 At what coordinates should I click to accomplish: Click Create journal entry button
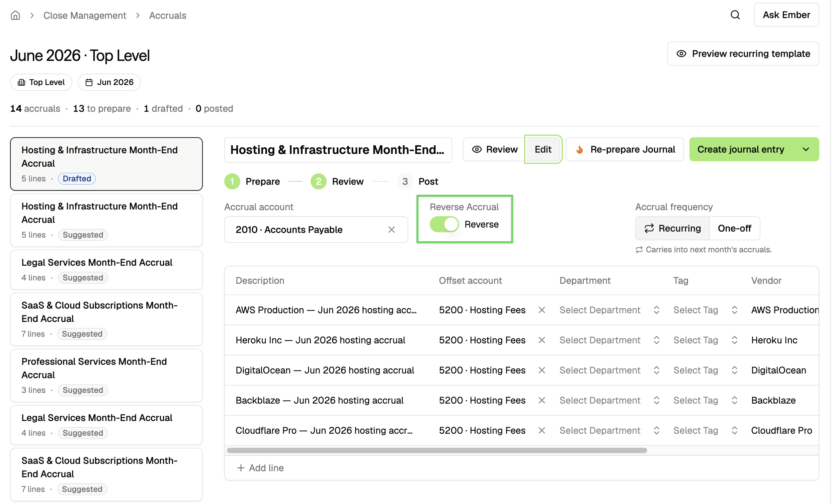pos(741,150)
